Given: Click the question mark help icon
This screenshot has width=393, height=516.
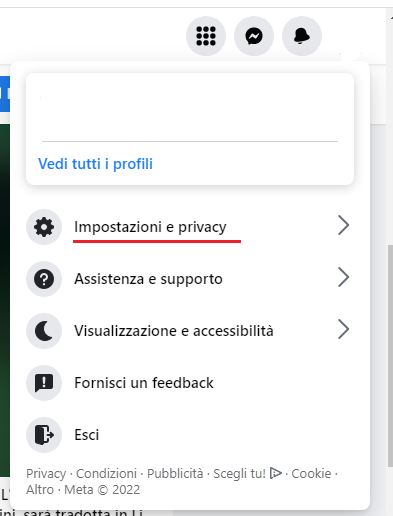Looking at the screenshot, I should click(x=44, y=279).
